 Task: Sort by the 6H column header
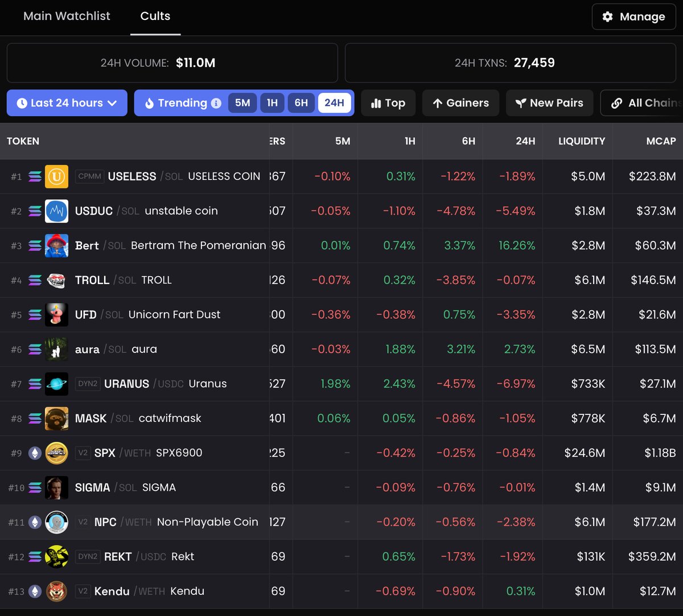point(468,141)
